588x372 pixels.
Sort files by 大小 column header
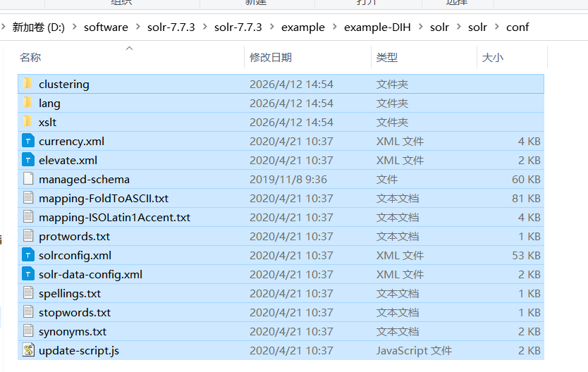[x=492, y=57]
